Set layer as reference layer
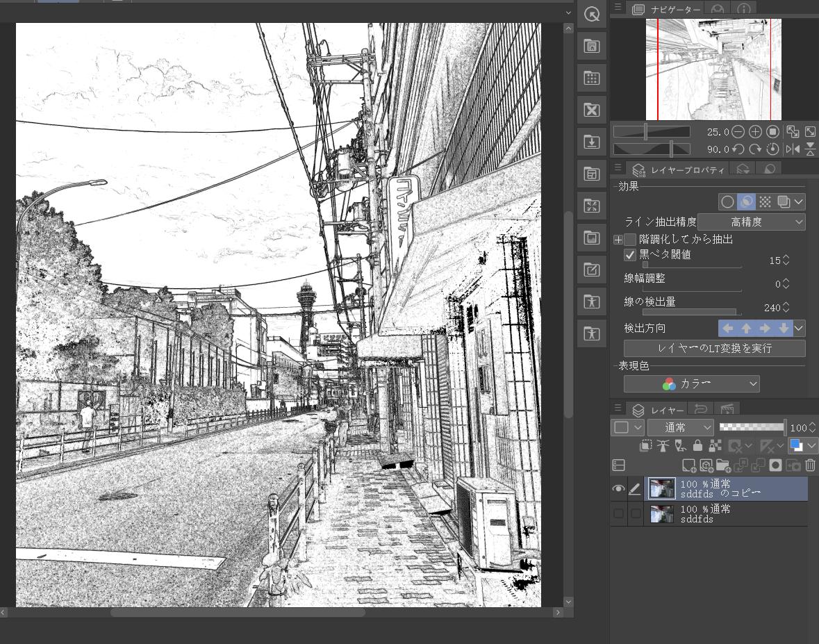 (663, 445)
